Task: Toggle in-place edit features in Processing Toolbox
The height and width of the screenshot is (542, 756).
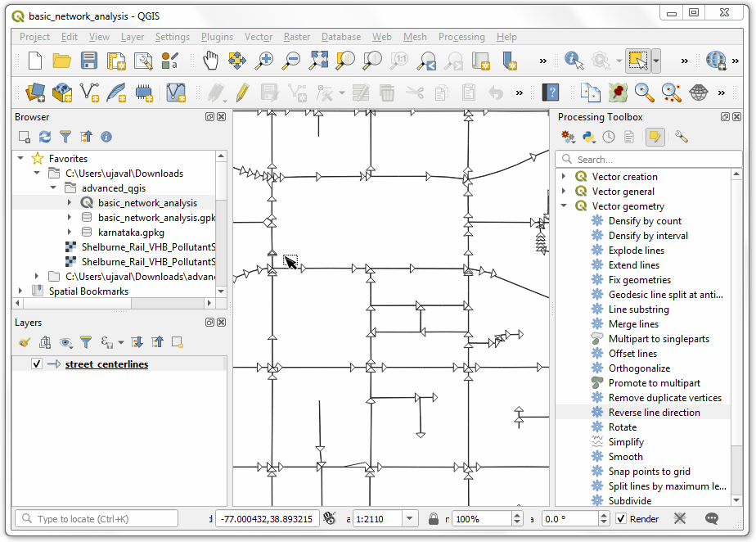Action: pos(655,138)
